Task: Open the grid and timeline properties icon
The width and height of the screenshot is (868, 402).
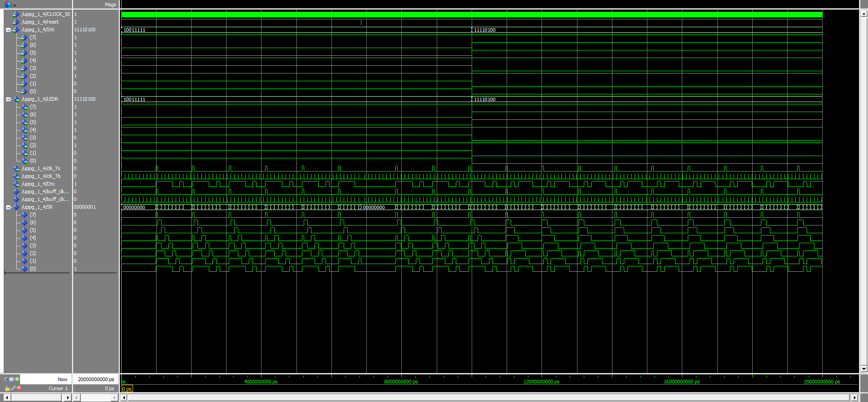Action: click(11, 379)
